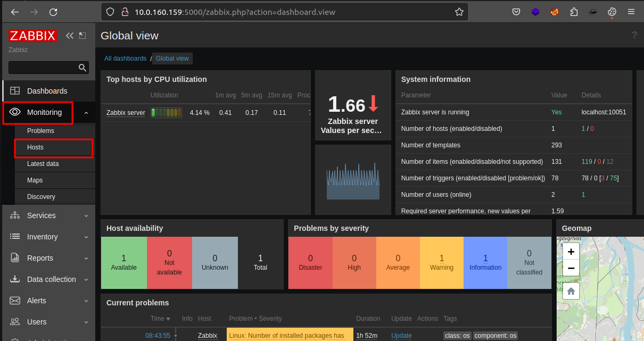Expand the Users menu chevron
Screen dimensions: 644x341
86,322
